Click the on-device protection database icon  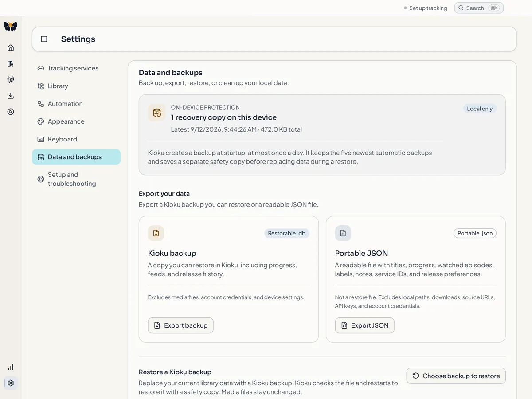[x=157, y=113]
